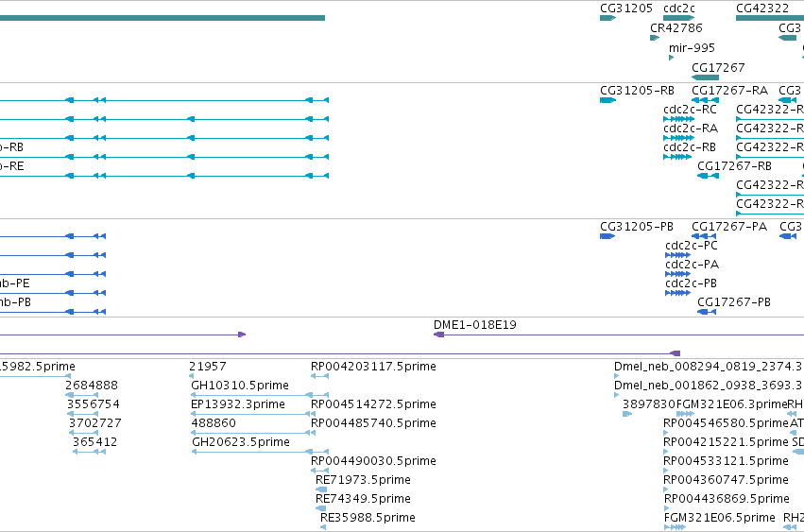Select EST RP004533121.5prime

click(x=726, y=461)
